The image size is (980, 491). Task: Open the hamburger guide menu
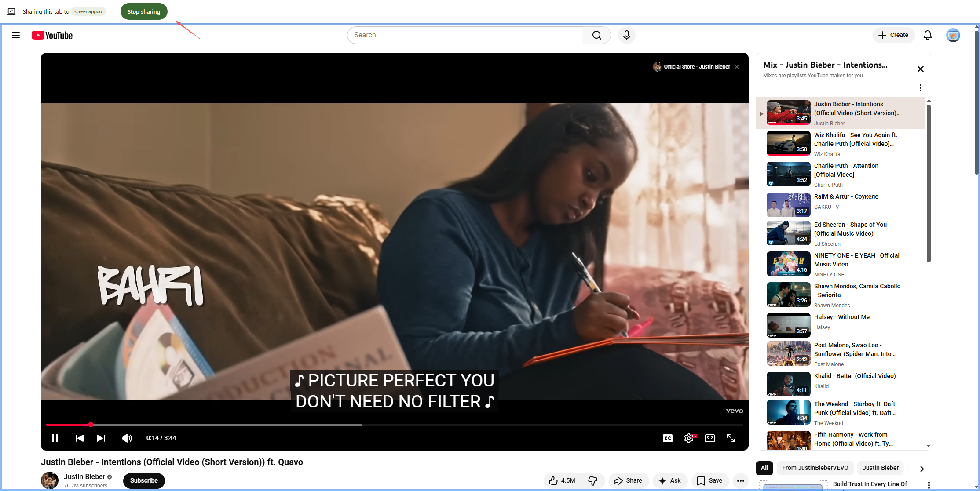[16, 35]
